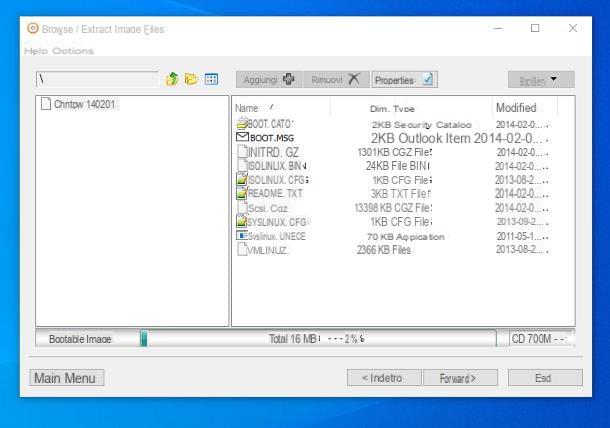This screenshot has width=610, height=428.
Task: Click Bootable Image status label
Action: point(80,339)
